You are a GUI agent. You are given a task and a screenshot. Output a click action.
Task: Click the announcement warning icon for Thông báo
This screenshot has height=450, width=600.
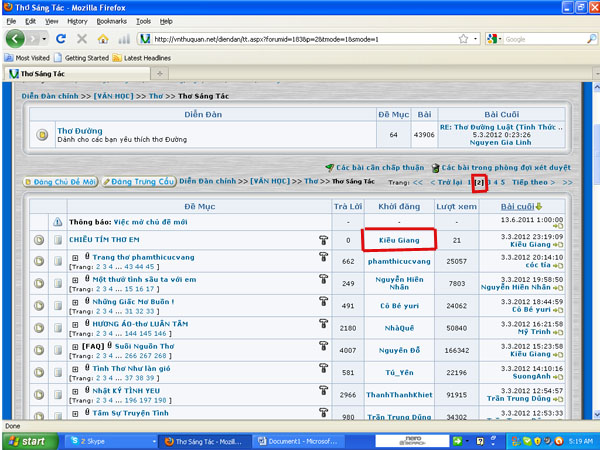point(57,222)
